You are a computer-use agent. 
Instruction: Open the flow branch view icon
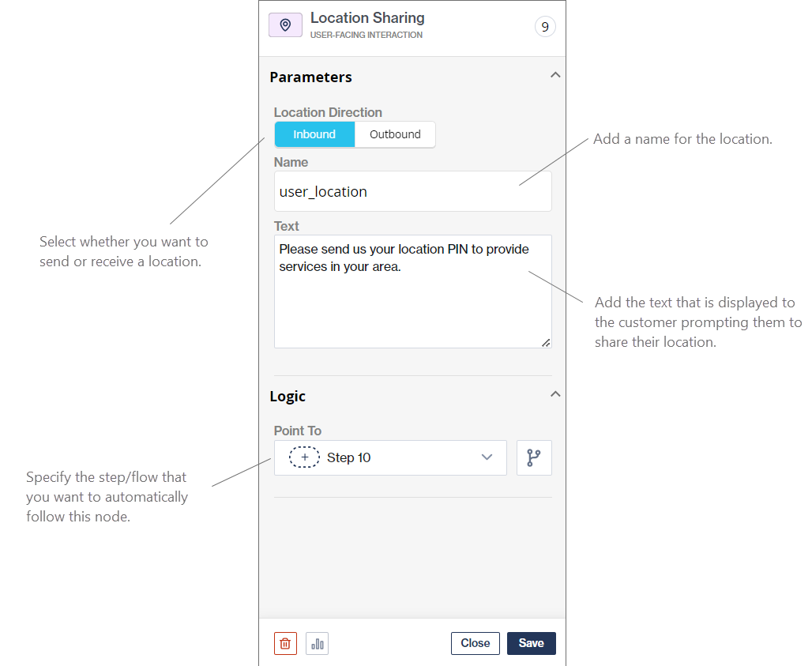534,457
